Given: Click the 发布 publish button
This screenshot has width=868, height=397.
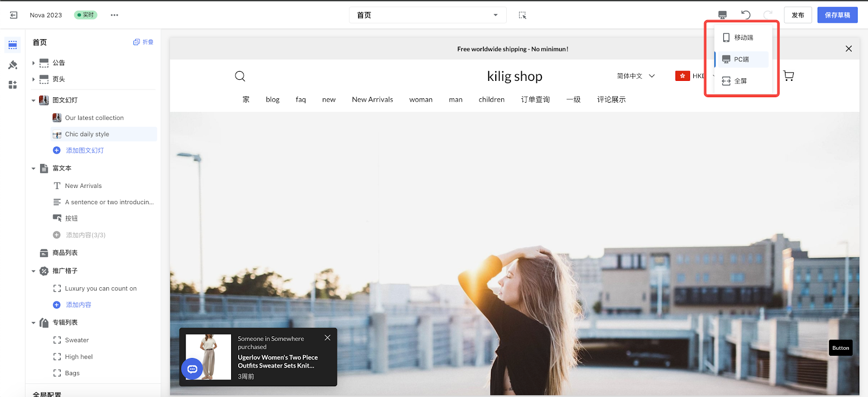Looking at the screenshot, I should click(x=797, y=15).
